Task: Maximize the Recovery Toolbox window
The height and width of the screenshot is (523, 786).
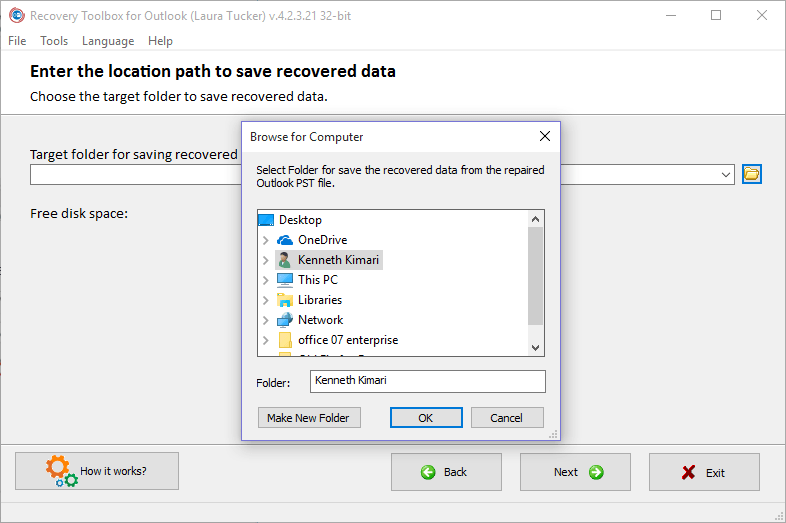Action: coord(716,16)
